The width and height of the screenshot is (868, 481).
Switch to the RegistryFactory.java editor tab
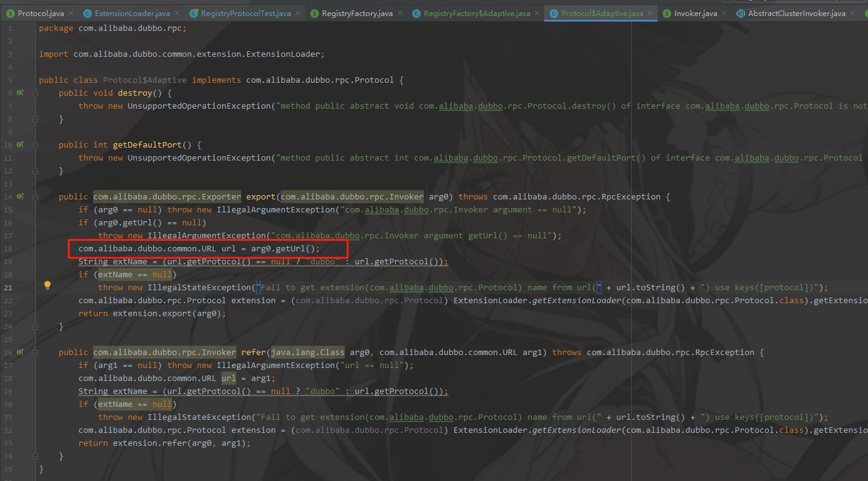pyautogui.click(x=357, y=13)
